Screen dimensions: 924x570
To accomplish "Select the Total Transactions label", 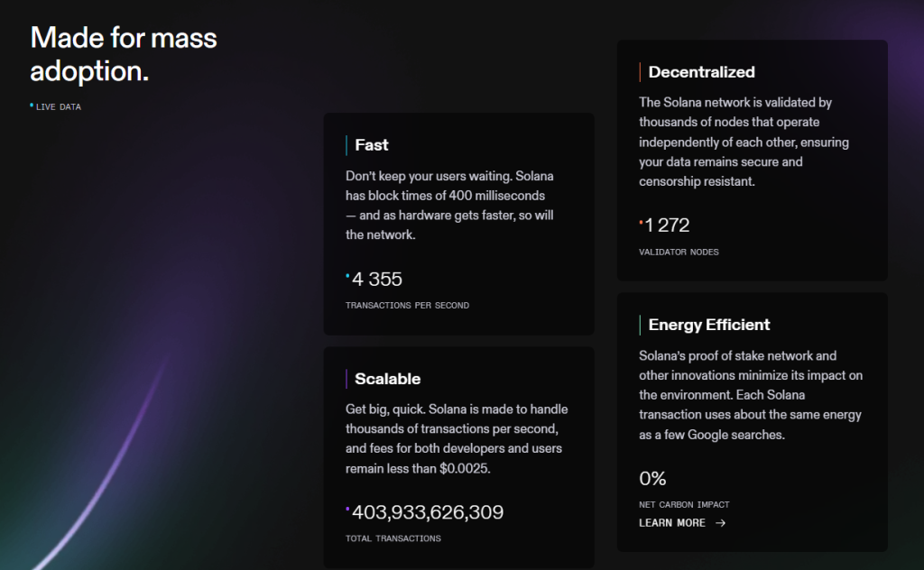I will click(393, 538).
